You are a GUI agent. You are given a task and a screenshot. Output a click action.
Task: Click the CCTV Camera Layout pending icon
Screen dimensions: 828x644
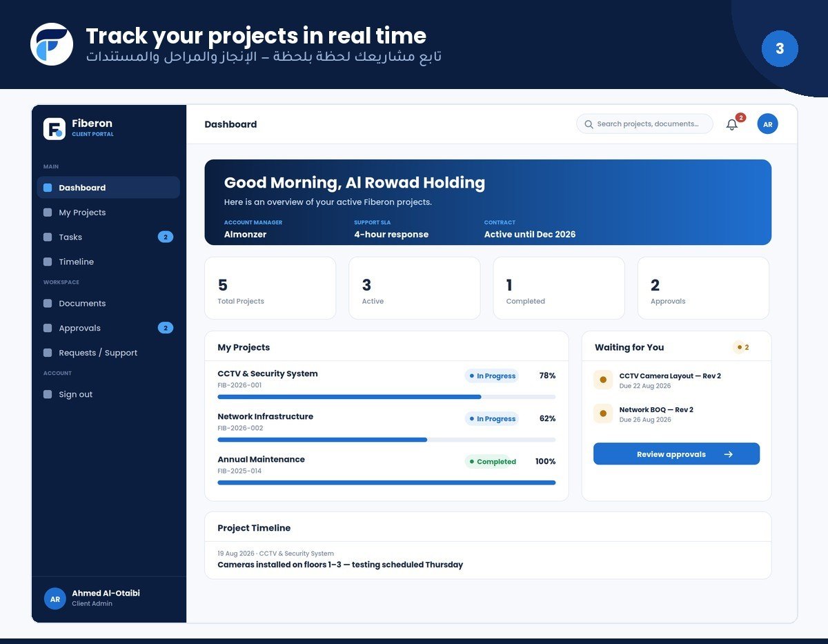(603, 380)
